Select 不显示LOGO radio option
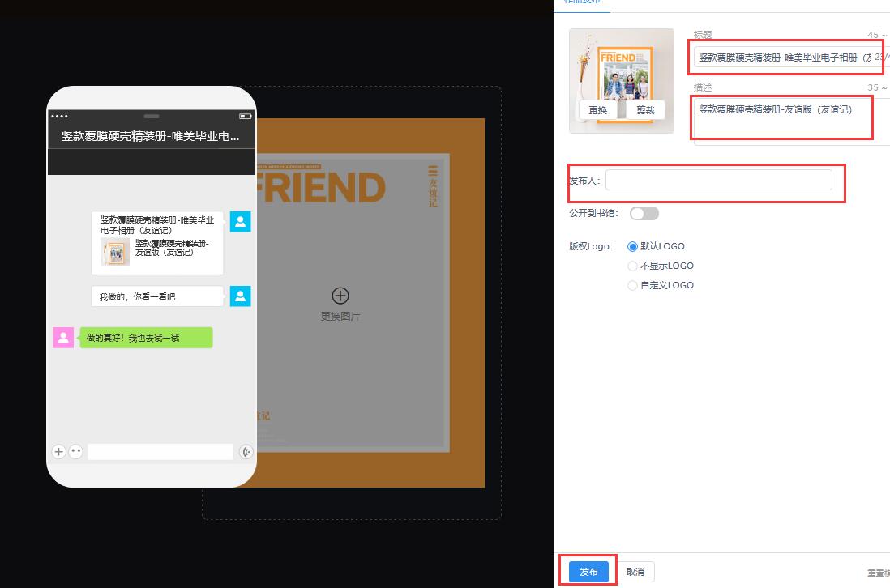 pos(632,266)
